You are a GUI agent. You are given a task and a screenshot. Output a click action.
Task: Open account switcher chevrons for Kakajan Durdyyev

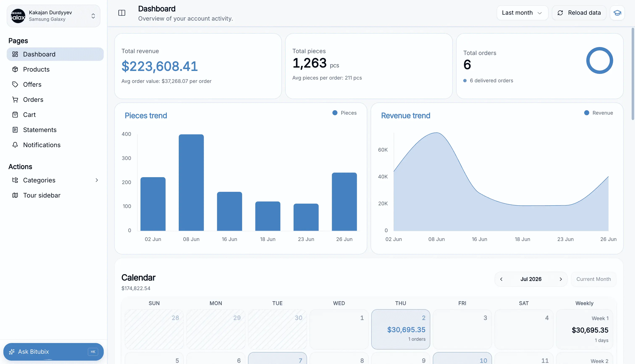tap(93, 16)
